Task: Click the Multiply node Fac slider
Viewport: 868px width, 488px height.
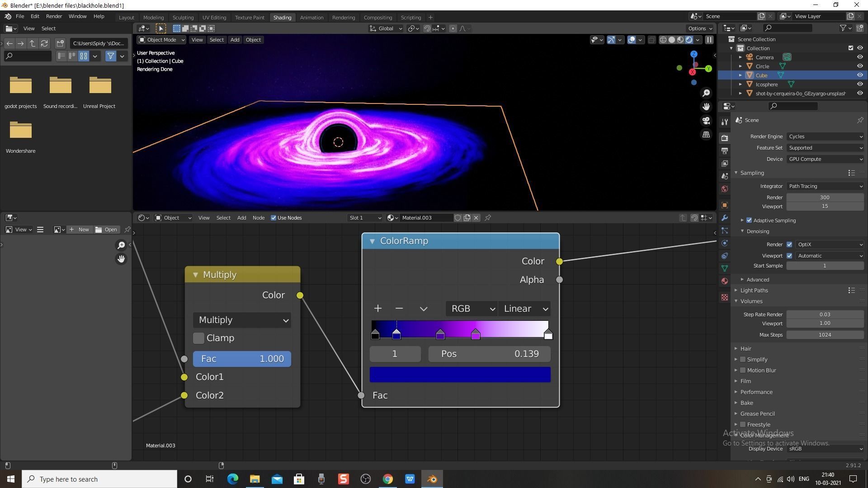Action: 242,359
